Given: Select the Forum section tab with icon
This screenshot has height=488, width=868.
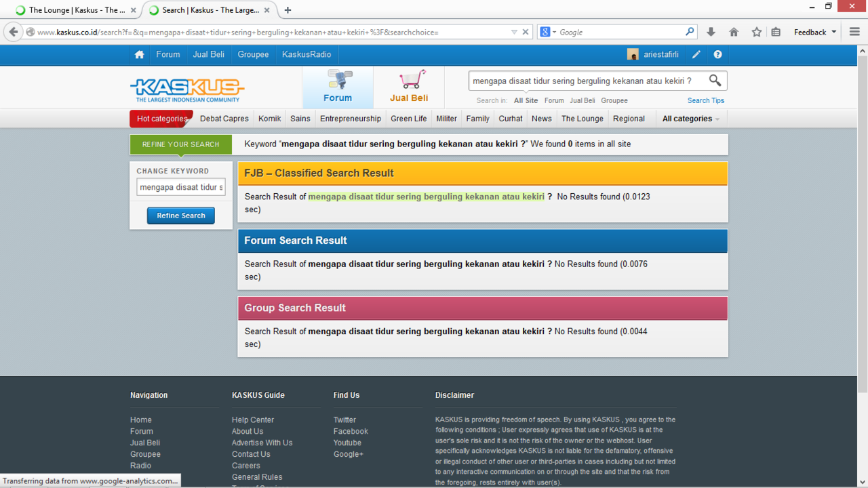Looking at the screenshot, I should point(338,87).
